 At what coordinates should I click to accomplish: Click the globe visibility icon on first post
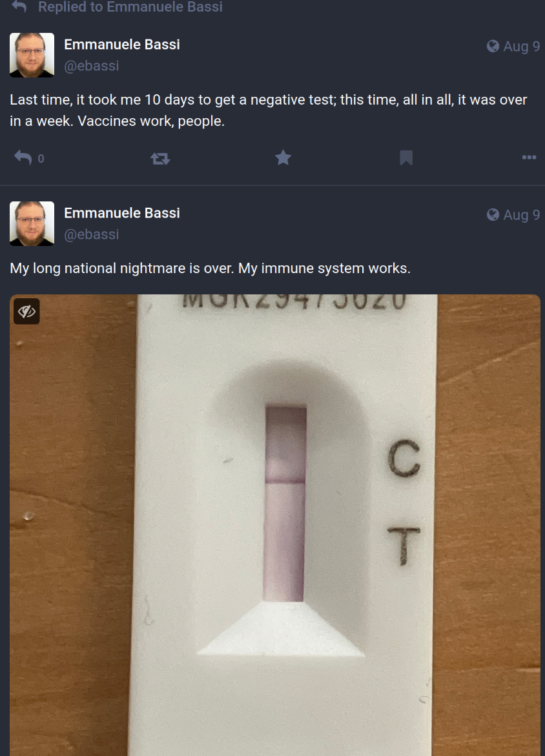(493, 46)
